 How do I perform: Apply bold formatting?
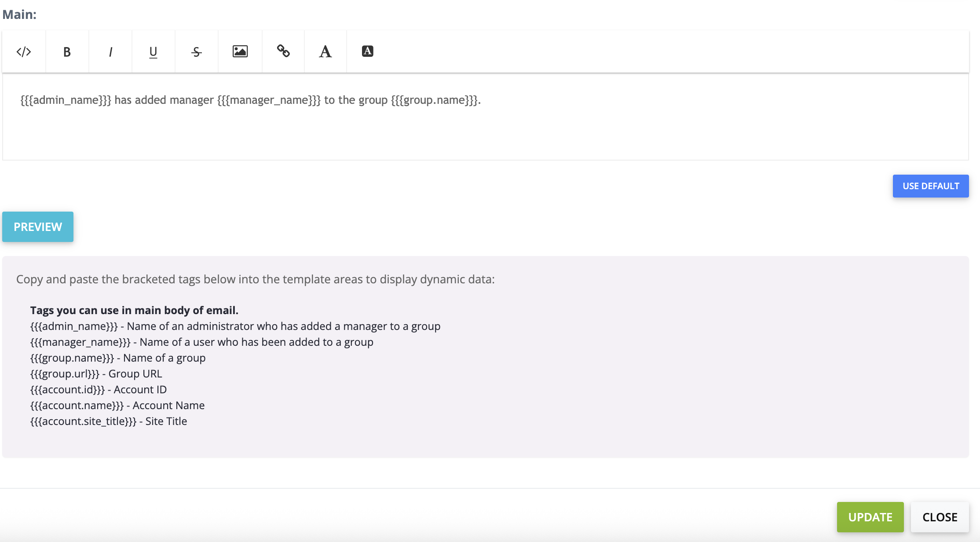67,52
